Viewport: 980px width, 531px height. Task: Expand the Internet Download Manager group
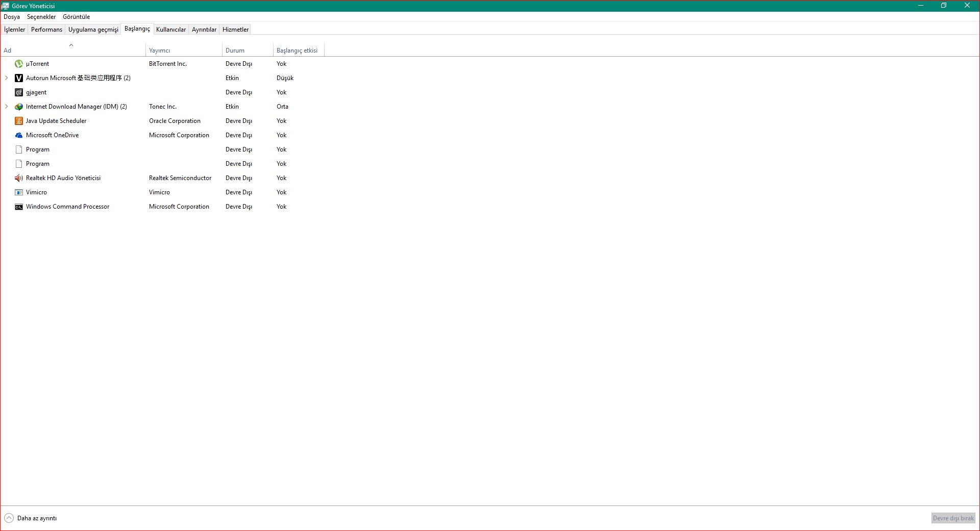6,107
